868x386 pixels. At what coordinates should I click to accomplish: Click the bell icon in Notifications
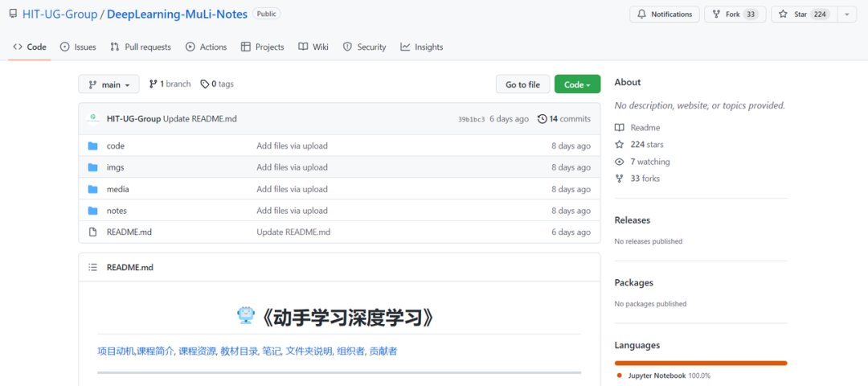(x=642, y=14)
